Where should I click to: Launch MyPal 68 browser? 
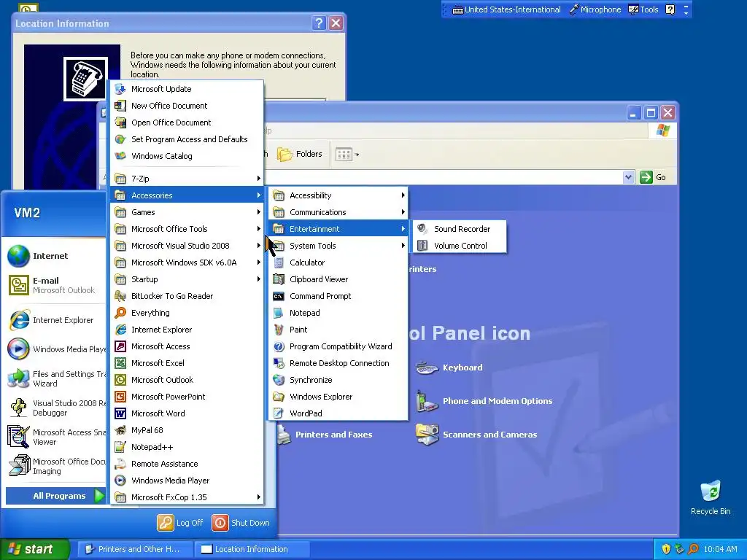click(x=187, y=430)
